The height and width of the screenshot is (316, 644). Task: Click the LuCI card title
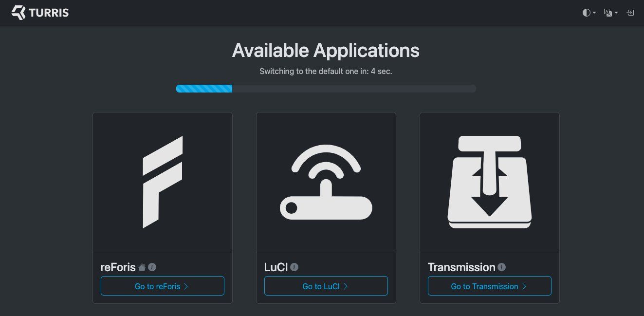pyautogui.click(x=276, y=267)
